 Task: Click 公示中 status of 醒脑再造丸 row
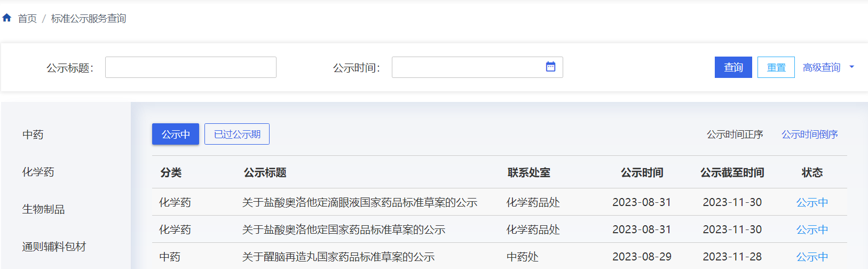tap(812, 257)
